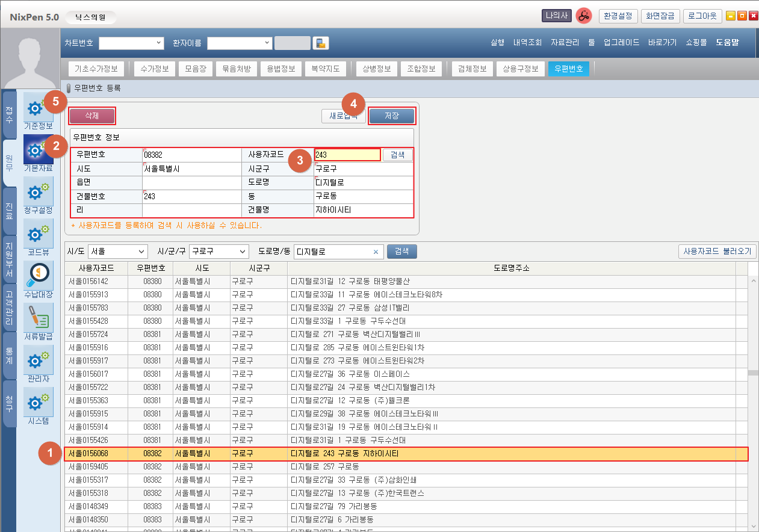Click the red remote support icon

click(583, 16)
